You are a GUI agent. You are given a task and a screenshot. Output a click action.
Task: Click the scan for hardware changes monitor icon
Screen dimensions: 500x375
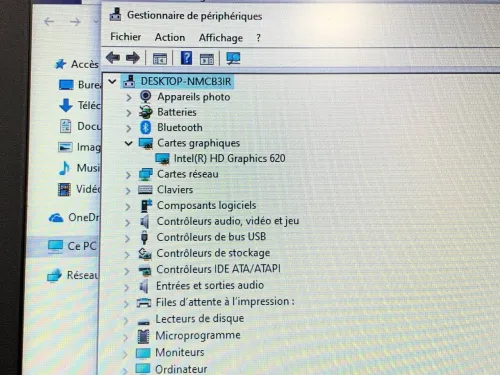point(233,59)
